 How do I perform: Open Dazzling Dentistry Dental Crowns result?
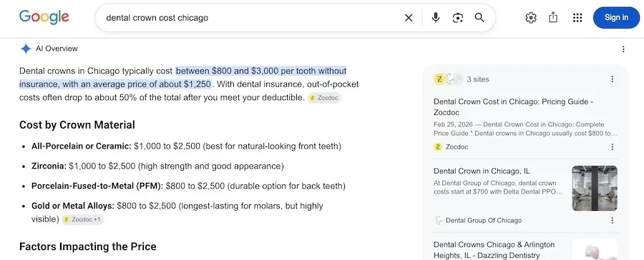(494, 250)
